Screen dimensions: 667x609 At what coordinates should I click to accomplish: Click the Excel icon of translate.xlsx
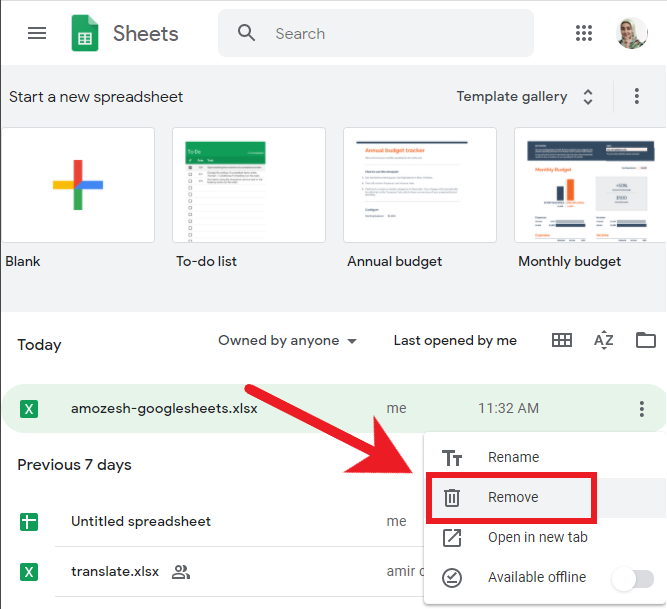[29, 572]
